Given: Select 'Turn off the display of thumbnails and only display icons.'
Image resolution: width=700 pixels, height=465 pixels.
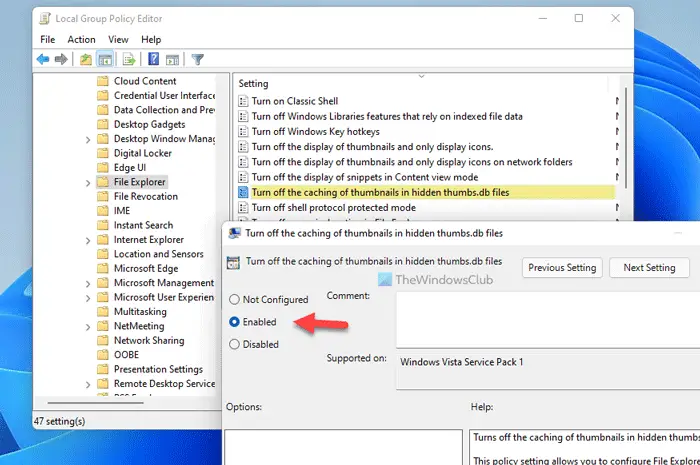Looking at the screenshot, I should pyautogui.click(x=372, y=147).
